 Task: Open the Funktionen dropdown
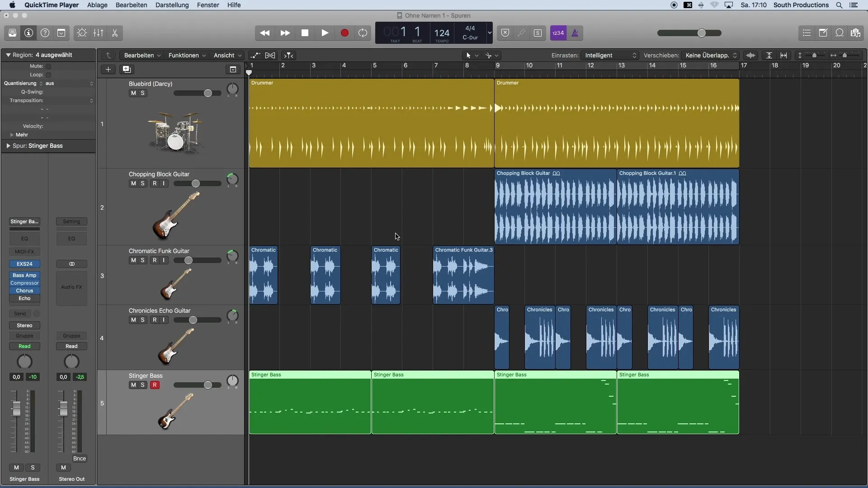tap(187, 55)
